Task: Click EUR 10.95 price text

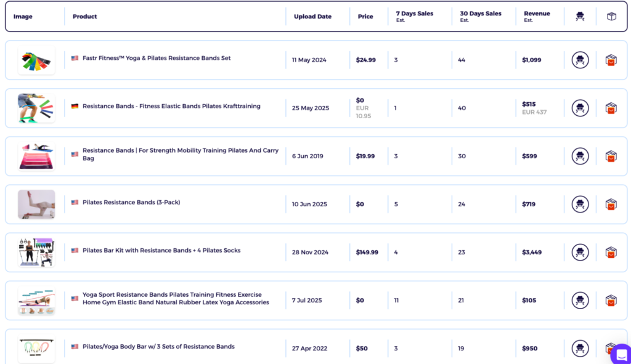Action: pyautogui.click(x=364, y=112)
